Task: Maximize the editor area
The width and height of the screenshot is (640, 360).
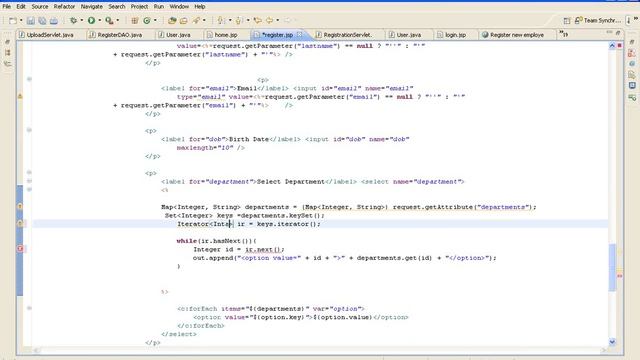Action: [618, 32]
